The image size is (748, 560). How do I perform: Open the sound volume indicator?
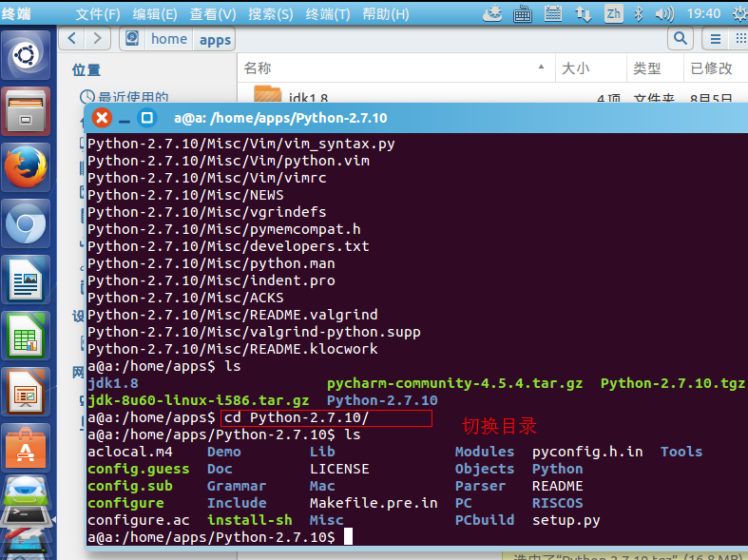click(x=664, y=14)
